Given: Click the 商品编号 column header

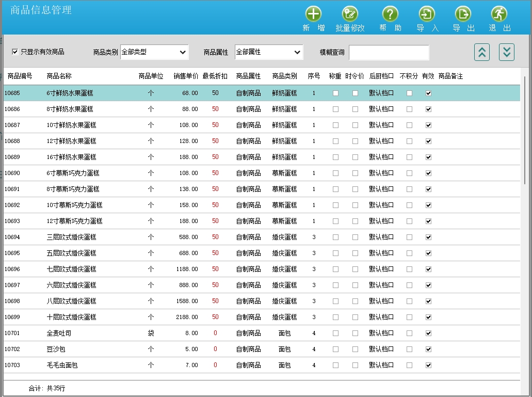Looking at the screenshot, I should click(x=20, y=76).
